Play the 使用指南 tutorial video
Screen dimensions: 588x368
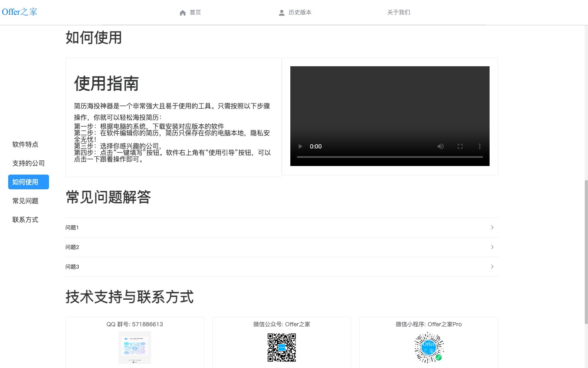pos(300,146)
